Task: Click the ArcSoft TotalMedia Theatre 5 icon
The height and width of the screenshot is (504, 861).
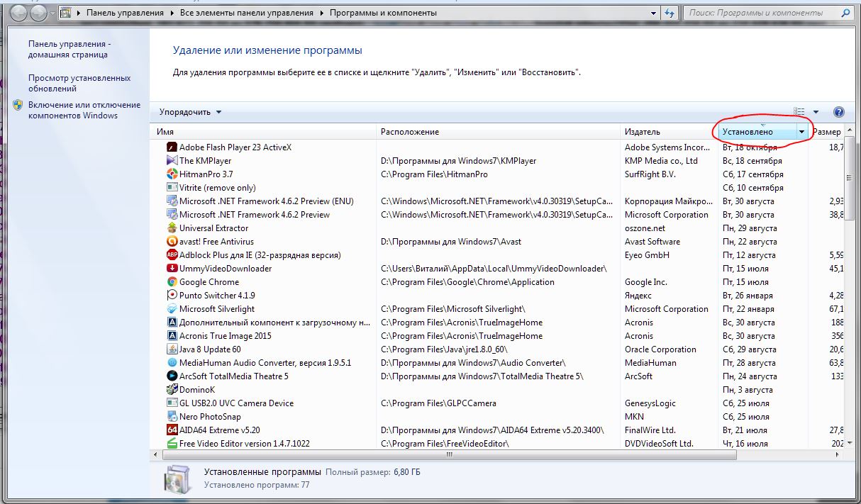Action: click(x=172, y=376)
